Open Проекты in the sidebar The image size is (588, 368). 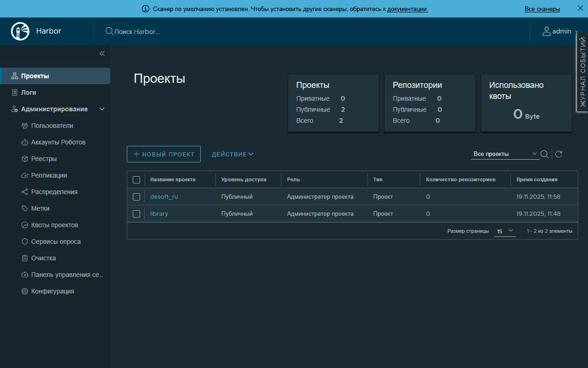[55, 76]
